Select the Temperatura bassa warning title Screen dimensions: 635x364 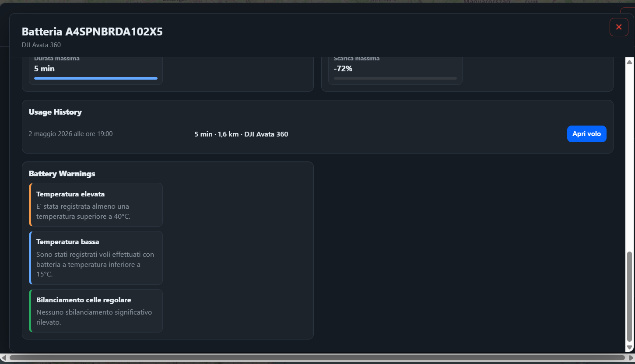pyautogui.click(x=68, y=242)
